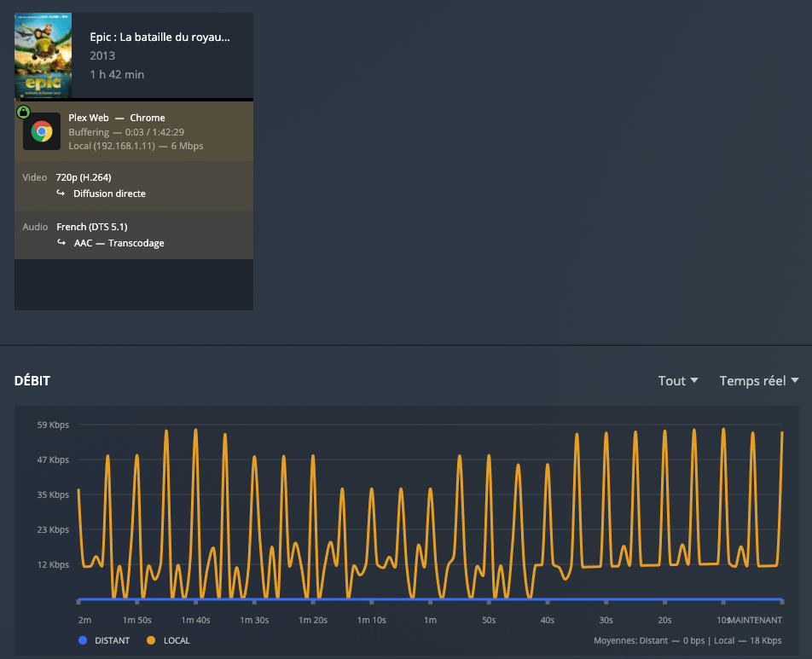Click the Moyennes bandwidth averages summary
812x659 pixels.
(x=687, y=640)
